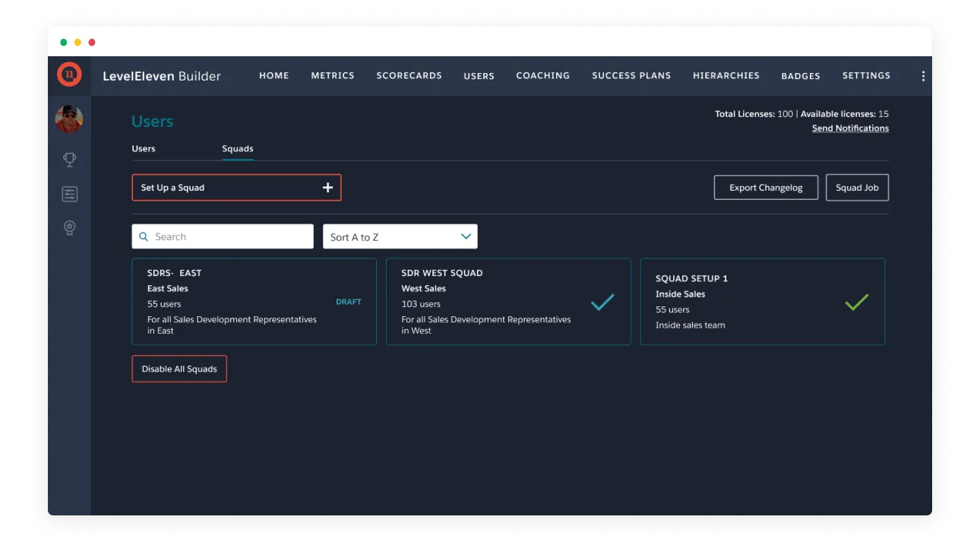Open BADGES in the top navigation

point(801,76)
